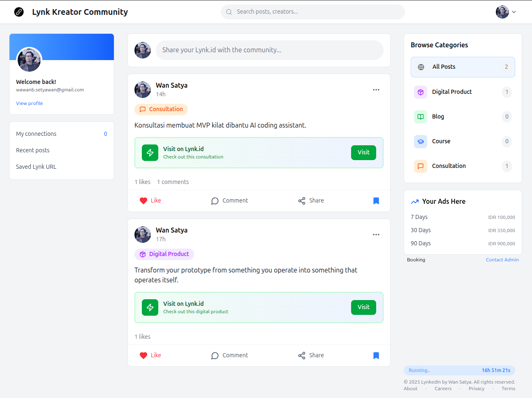Select the All Posts category
Image resolution: width=532 pixels, height=398 pixels.
pyautogui.click(x=463, y=67)
